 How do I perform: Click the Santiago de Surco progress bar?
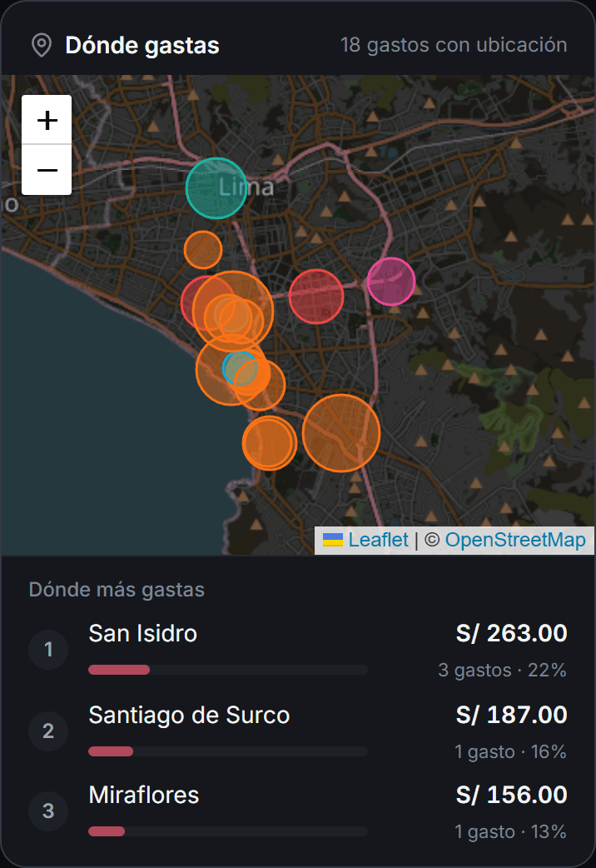coord(228,751)
